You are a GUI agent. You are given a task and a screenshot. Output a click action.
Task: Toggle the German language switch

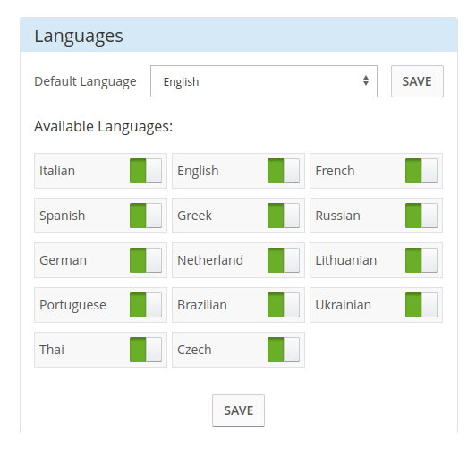(146, 260)
